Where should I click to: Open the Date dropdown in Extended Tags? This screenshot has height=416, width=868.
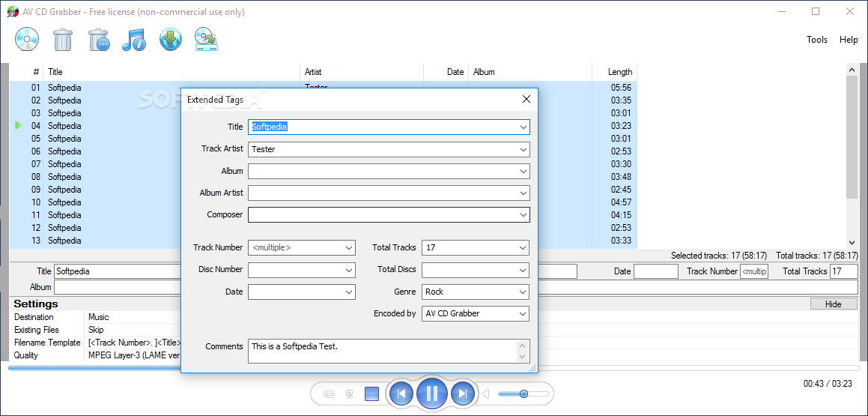click(x=349, y=292)
